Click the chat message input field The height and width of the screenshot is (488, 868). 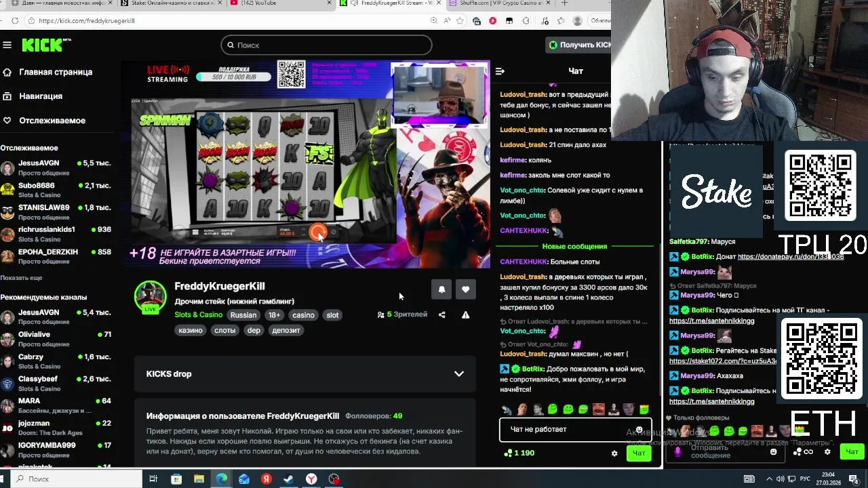[x=575, y=430]
